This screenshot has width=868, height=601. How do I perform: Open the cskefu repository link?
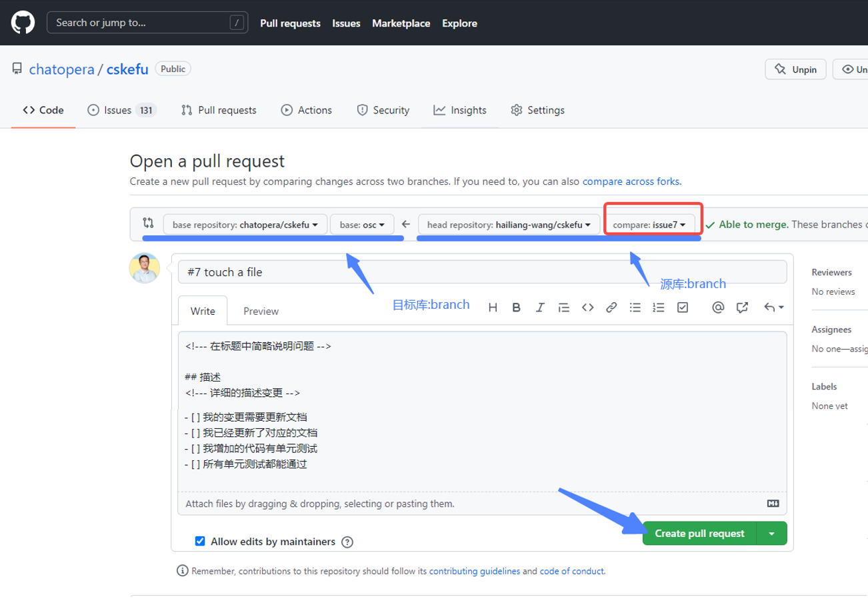point(127,69)
